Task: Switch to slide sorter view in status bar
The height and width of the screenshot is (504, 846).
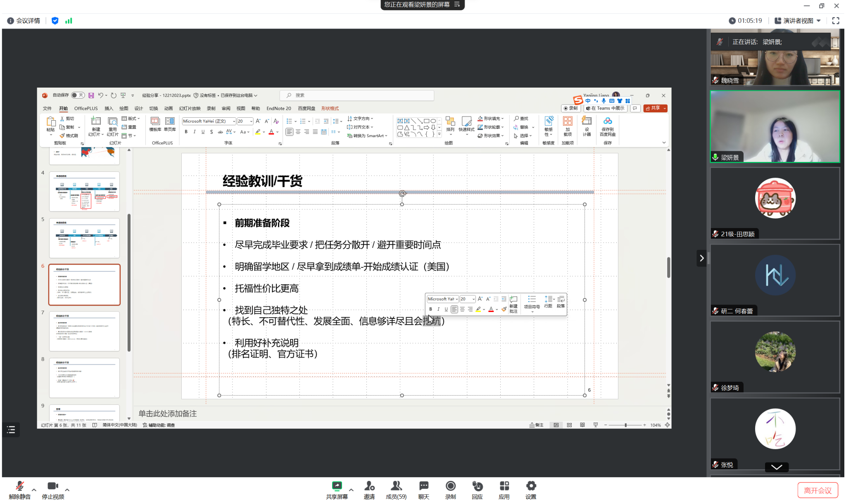Action: 569,425
